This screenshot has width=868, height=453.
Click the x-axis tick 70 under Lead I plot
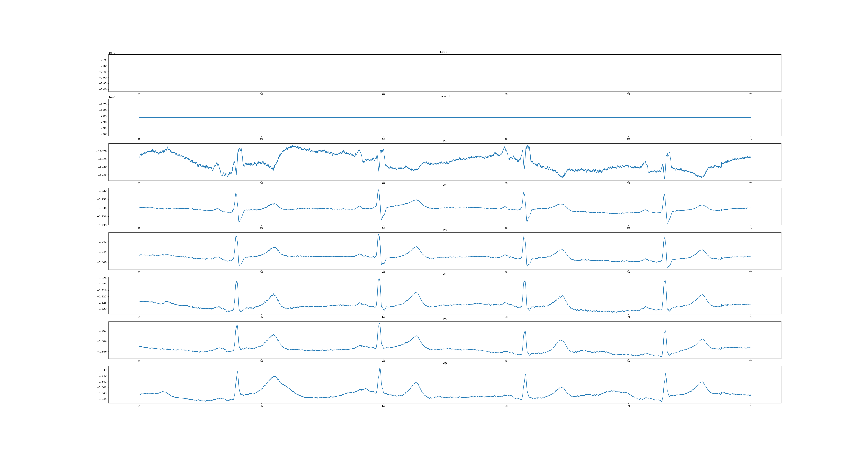point(750,94)
